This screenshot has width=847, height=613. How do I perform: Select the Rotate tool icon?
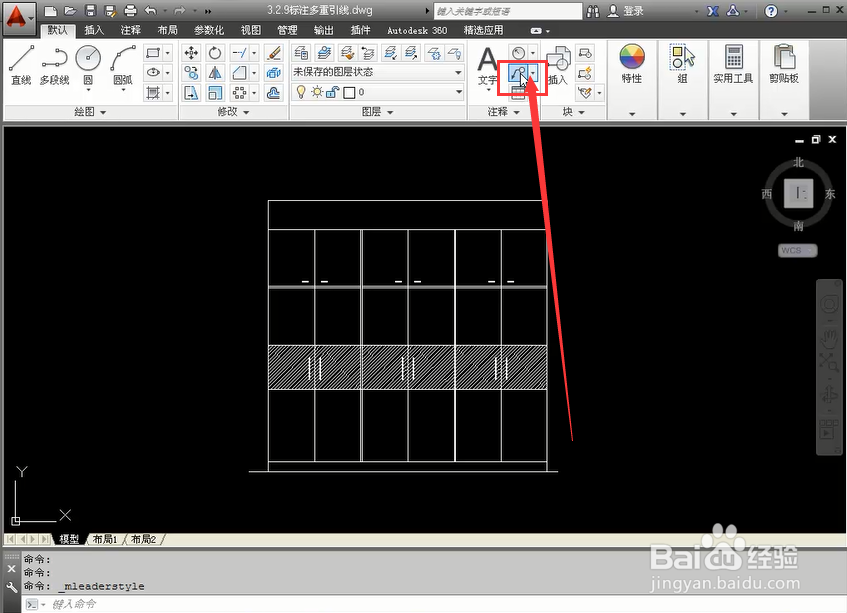(x=215, y=53)
